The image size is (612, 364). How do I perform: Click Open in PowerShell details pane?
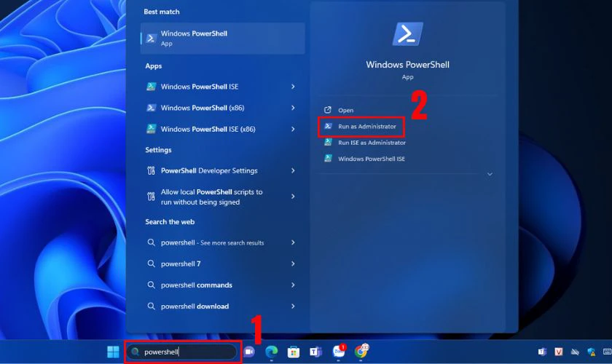point(345,111)
